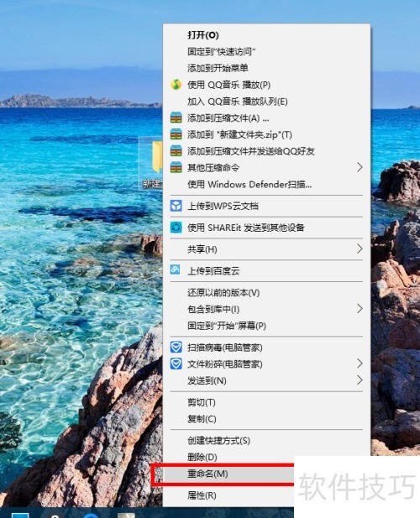Open 属性(R) properties entry

(228, 495)
